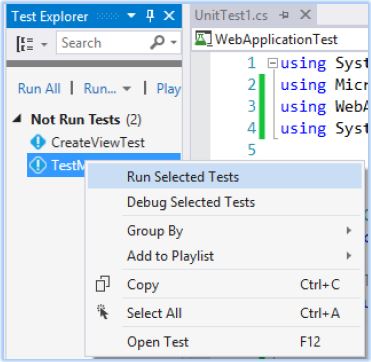Open the Test Explorer window options dropdown
This screenshot has height=362, width=371.
click(132, 16)
